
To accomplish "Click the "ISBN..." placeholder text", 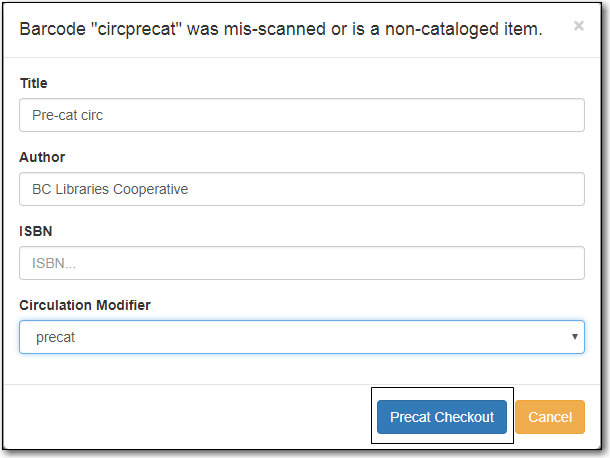I will point(54,263).
